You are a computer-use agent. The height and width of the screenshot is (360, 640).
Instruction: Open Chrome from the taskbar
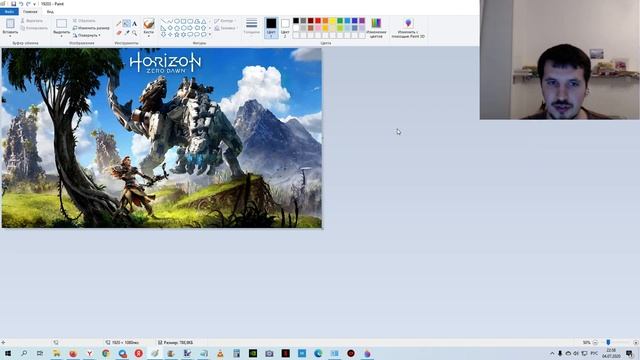tap(106, 353)
